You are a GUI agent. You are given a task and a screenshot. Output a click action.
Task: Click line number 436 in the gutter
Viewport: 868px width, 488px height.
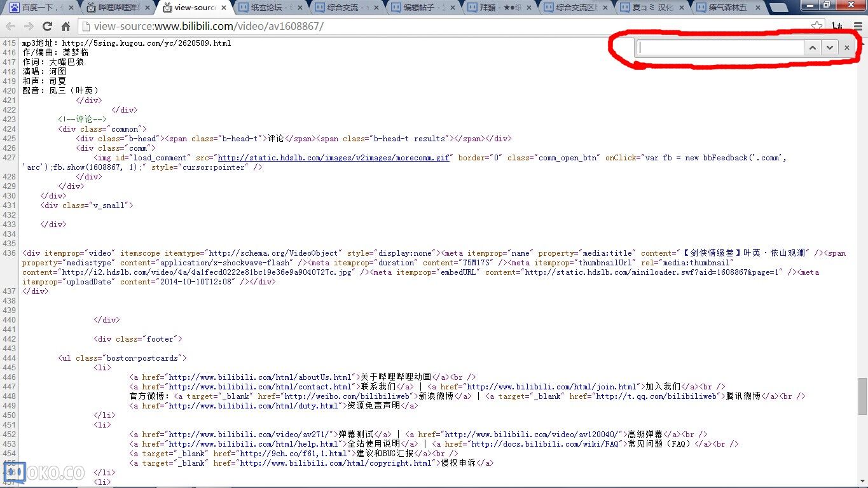click(9, 253)
